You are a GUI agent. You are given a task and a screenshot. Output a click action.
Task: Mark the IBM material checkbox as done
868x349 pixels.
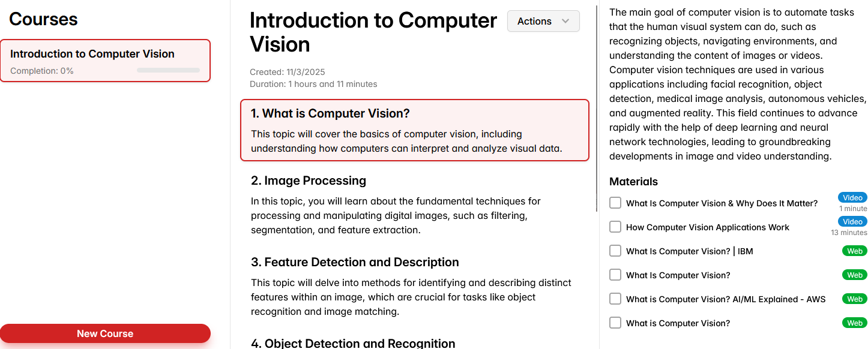615,251
